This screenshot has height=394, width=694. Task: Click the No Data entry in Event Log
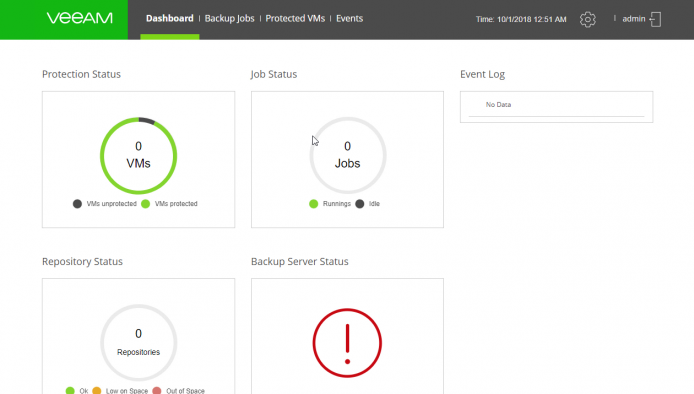pos(498,104)
